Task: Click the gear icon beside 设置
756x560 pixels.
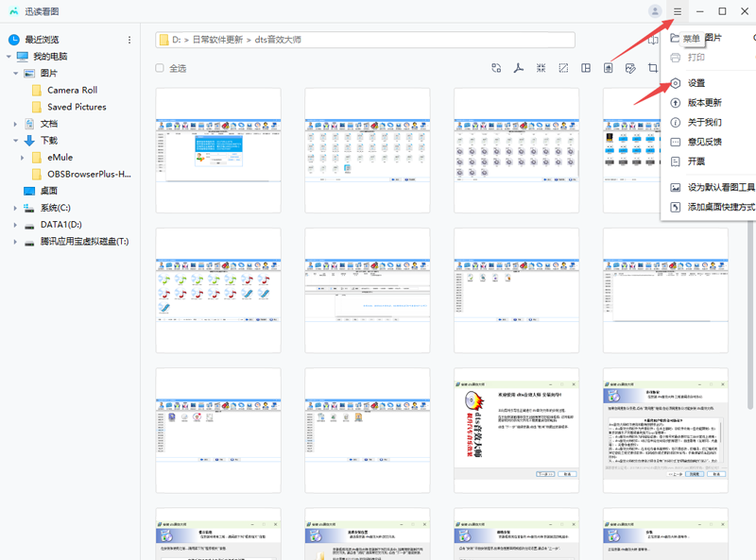Action: pyautogui.click(x=676, y=83)
